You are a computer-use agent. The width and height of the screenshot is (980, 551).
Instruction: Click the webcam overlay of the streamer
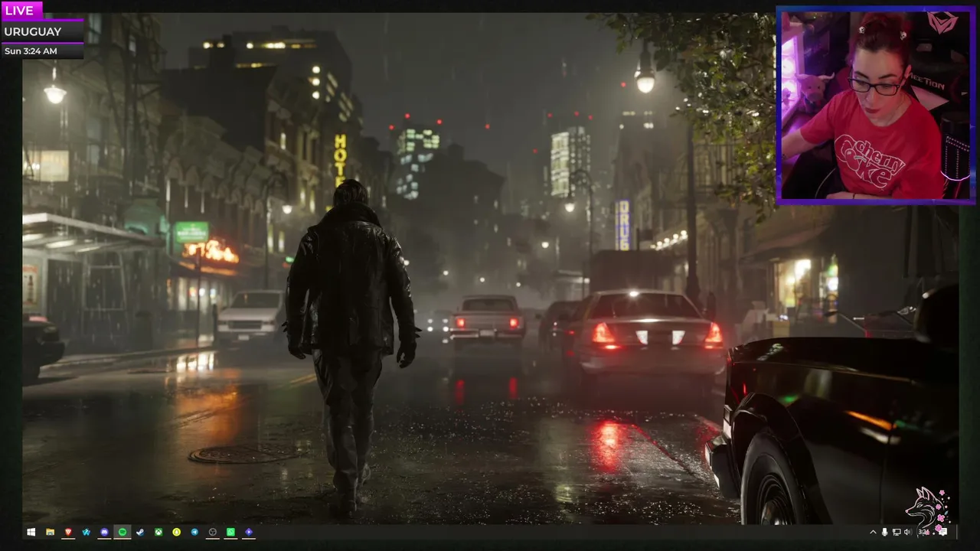(x=876, y=106)
